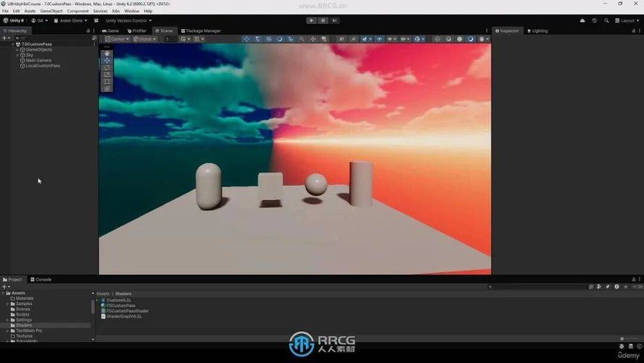Open Unity Version Control dropdown
The image size is (644, 363).
128,20
